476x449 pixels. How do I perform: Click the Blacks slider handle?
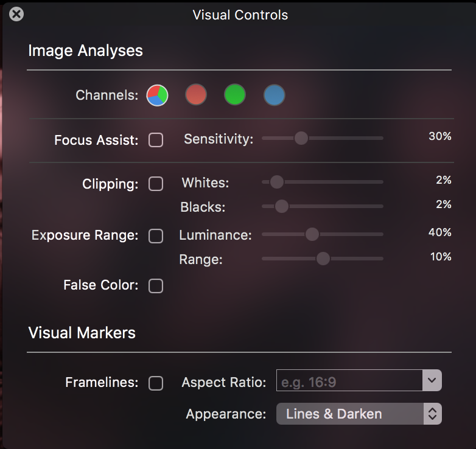[x=281, y=206]
